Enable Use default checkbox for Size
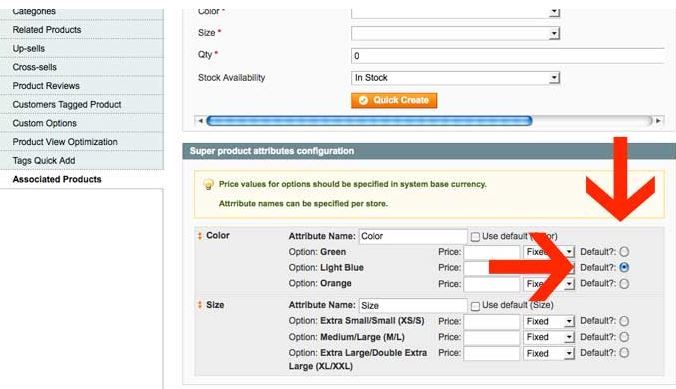676x389 pixels. pos(475,306)
